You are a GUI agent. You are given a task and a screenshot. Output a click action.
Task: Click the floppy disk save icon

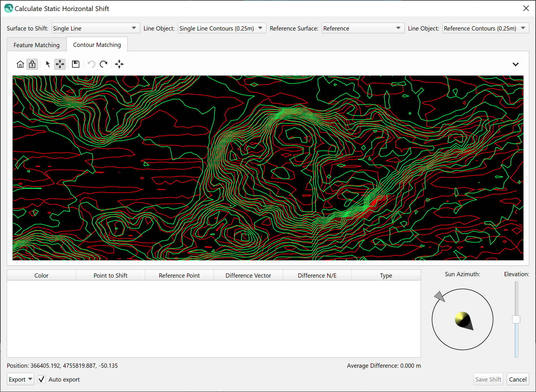(x=75, y=64)
